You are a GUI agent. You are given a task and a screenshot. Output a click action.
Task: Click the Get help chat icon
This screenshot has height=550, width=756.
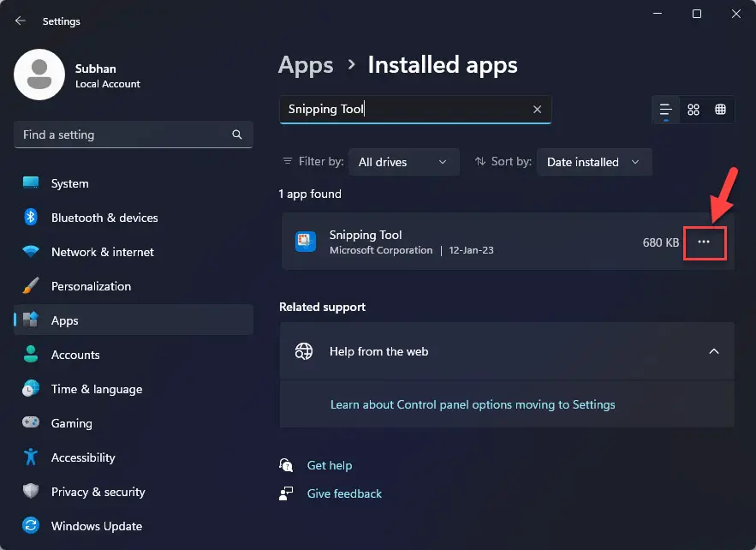[x=286, y=465]
